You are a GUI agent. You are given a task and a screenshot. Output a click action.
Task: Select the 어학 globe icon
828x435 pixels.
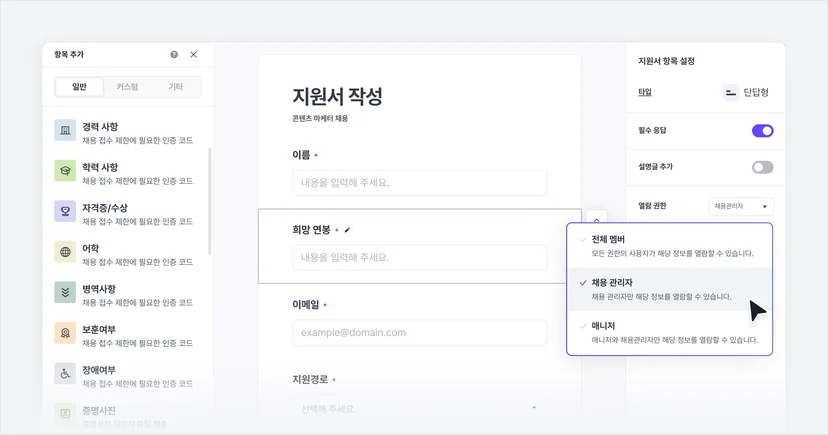point(65,252)
